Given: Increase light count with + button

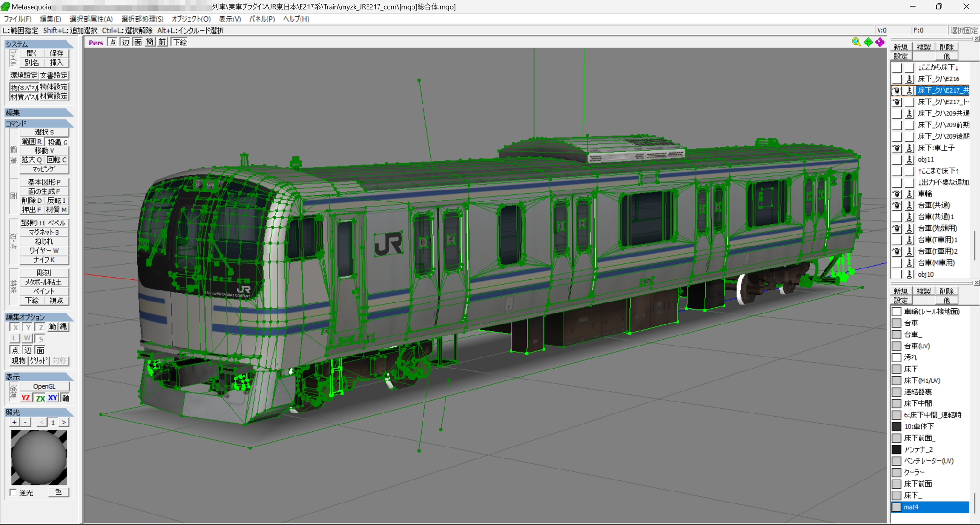Looking at the screenshot, I should [14, 422].
